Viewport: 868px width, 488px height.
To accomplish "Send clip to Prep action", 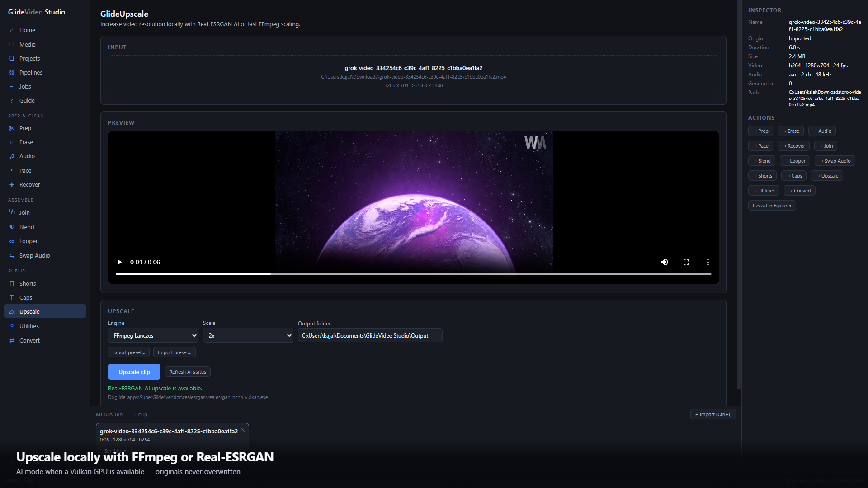I will click(x=760, y=131).
